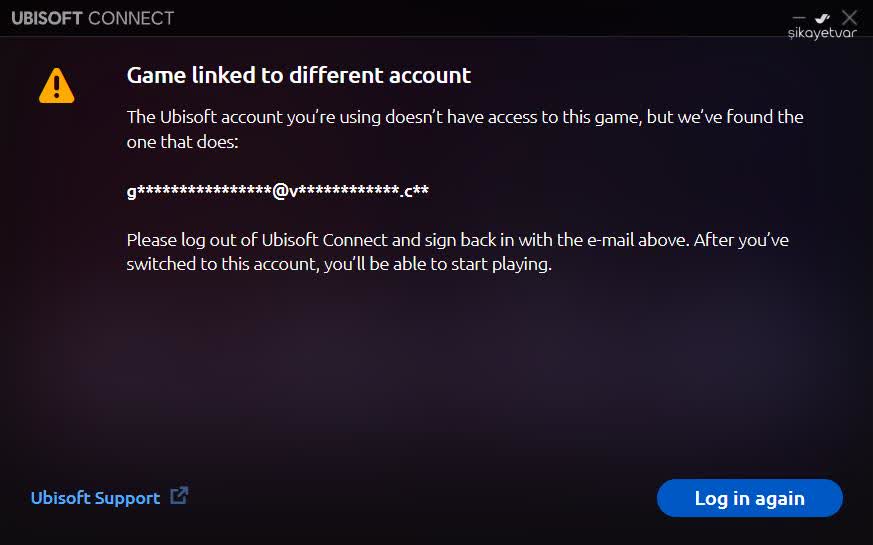Click the yellow warning triangle icon

pos(56,85)
